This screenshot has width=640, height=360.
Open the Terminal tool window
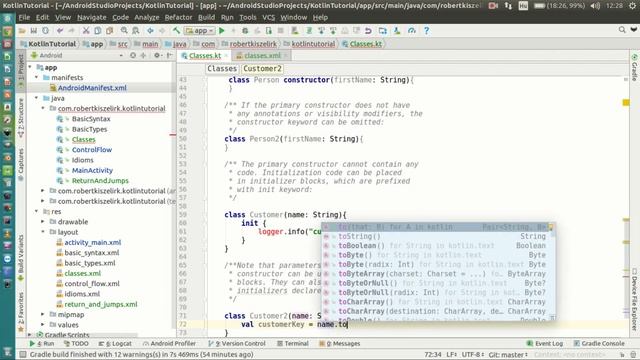click(293, 344)
